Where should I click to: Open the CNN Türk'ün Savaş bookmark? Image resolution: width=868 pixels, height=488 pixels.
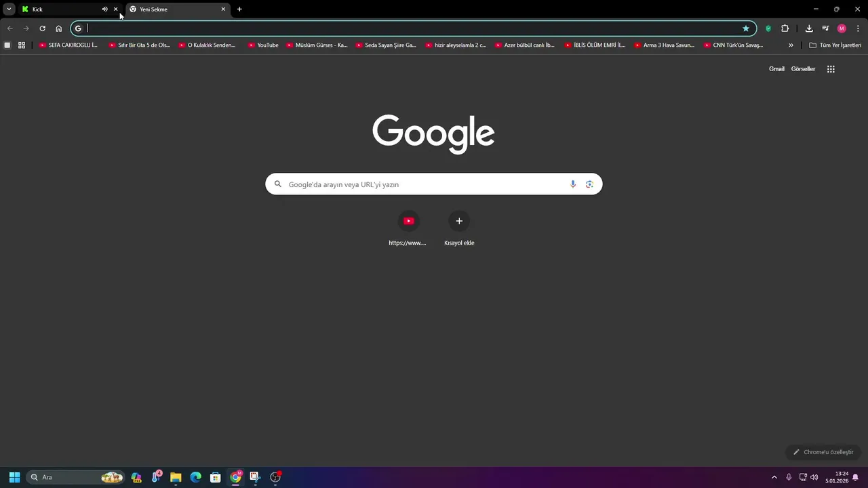point(734,45)
